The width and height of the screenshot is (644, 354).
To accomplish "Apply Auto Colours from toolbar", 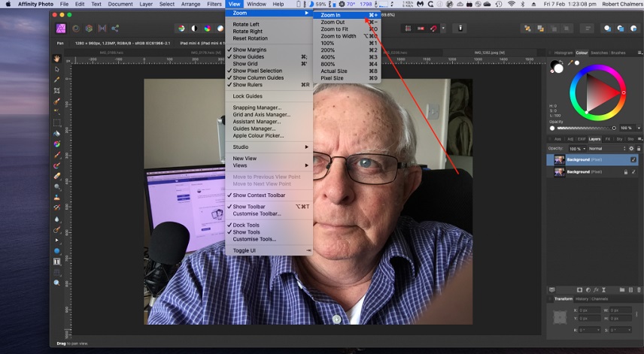I will pyautogui.click(x=208, y=29).
